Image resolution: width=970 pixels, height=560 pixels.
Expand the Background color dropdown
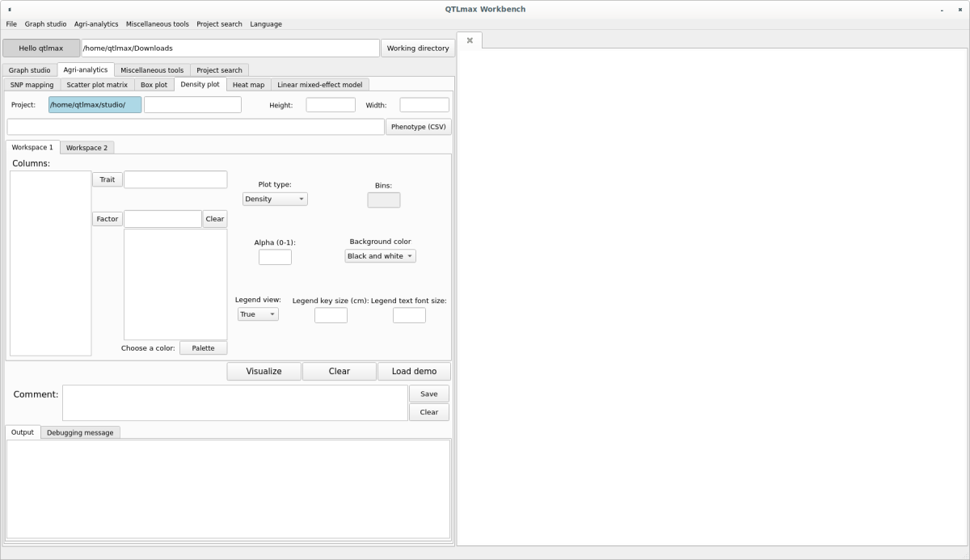(x=380, y=256)
